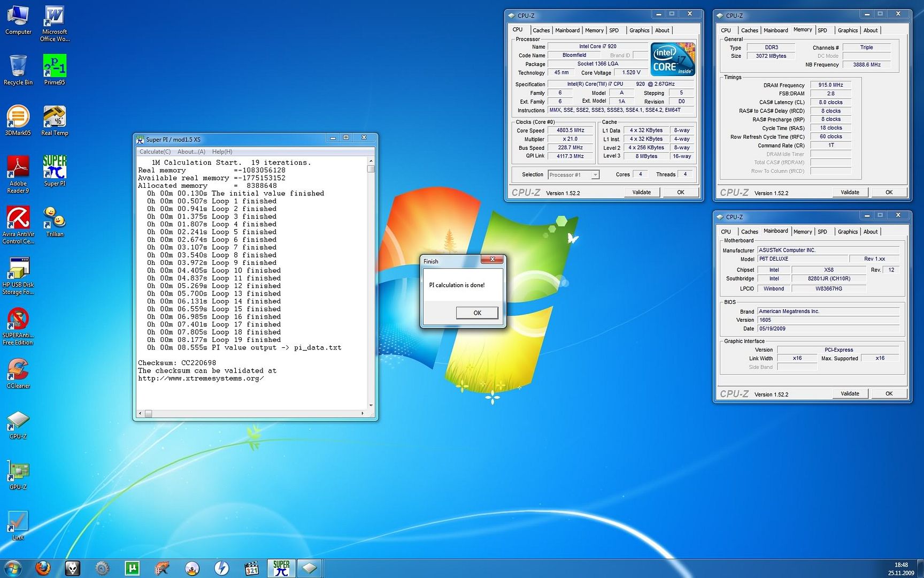Screen dimensions: 924x578
Task: Open Microsoft Office Word shortcut
Action: 55,24
